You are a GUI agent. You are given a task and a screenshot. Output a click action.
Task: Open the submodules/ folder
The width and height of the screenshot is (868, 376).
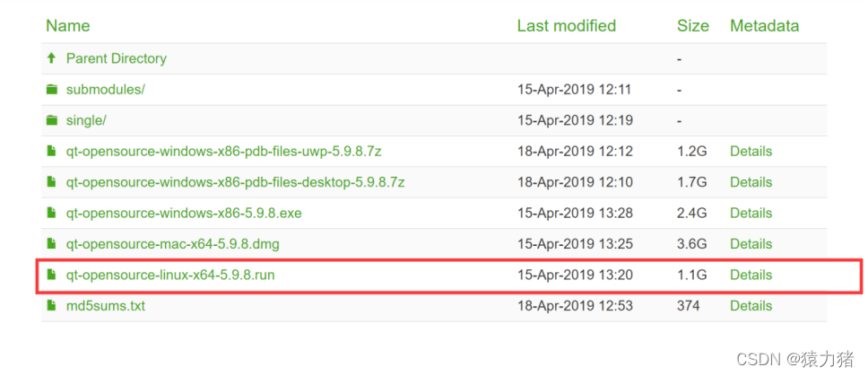click(105, 89)
